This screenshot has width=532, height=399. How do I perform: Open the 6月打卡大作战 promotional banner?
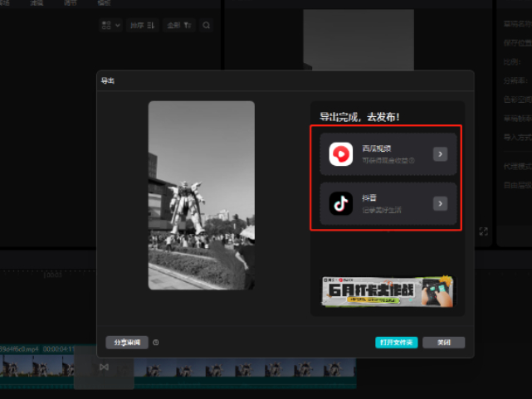click(388, 291)
